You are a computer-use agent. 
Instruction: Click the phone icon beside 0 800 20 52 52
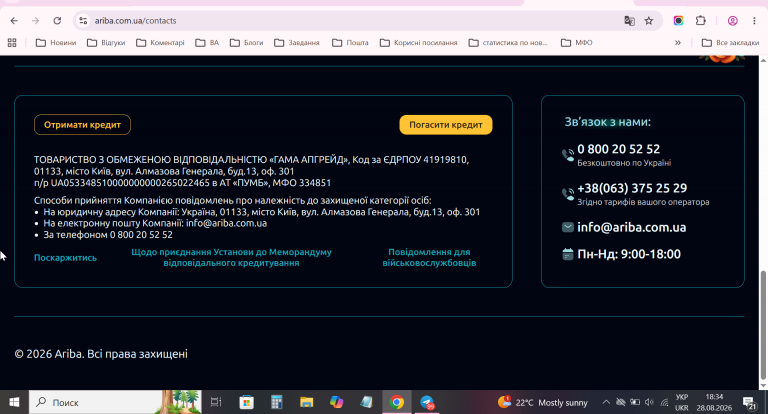point(568,155)
